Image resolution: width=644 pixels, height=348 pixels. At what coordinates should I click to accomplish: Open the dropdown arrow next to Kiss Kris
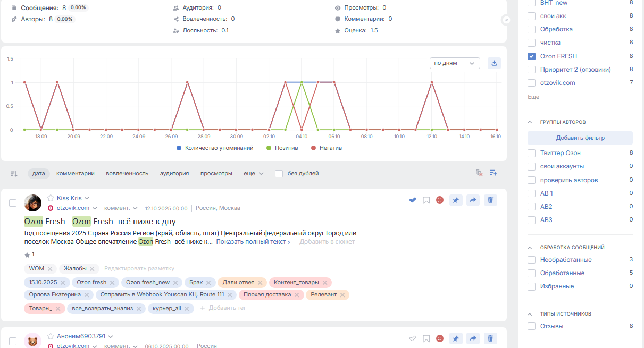(87, 198)
